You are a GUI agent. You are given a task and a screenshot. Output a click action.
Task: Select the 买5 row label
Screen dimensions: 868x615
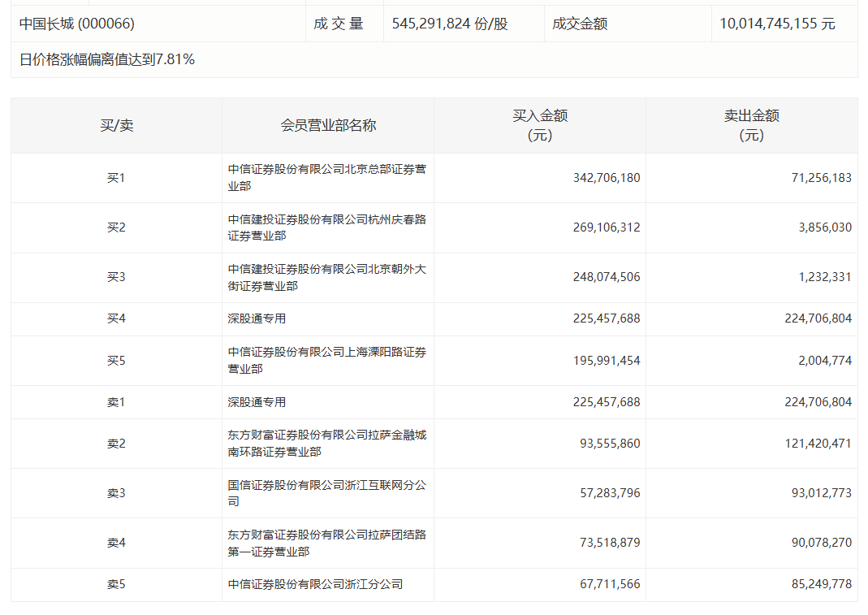tap(116, 361)
